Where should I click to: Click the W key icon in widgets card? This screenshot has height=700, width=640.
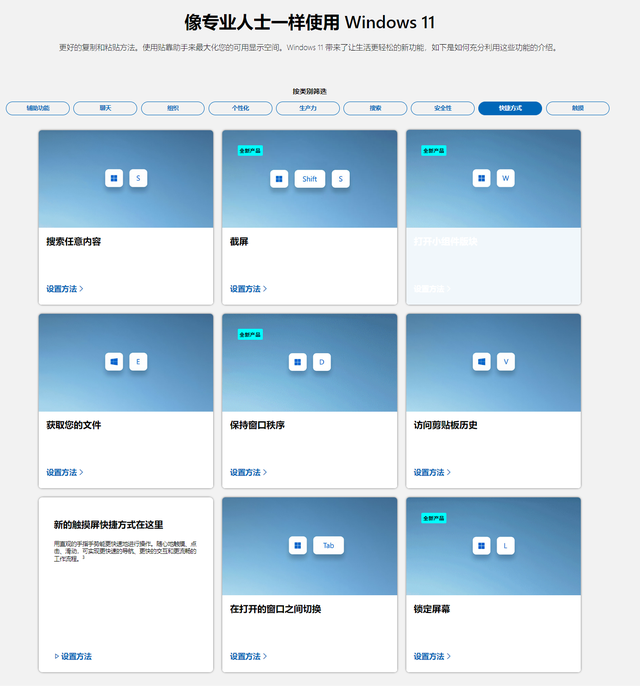coord(506,178)
